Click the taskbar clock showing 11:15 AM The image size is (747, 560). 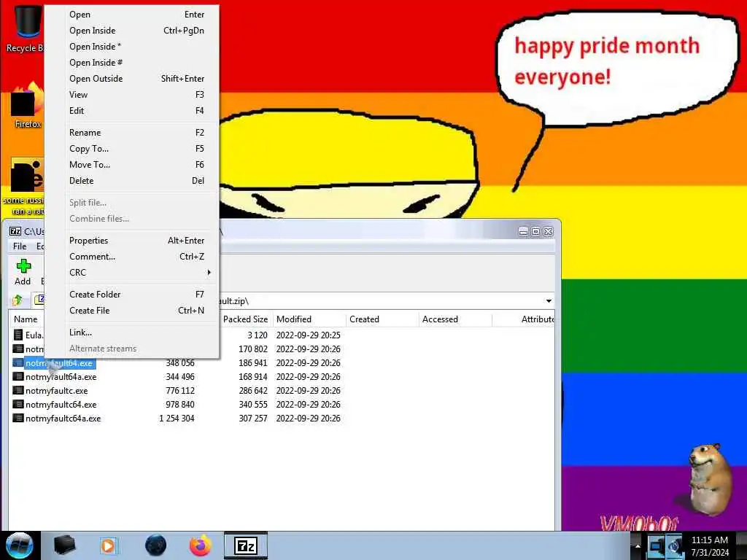pyautogui.click(x=710, y=545)
